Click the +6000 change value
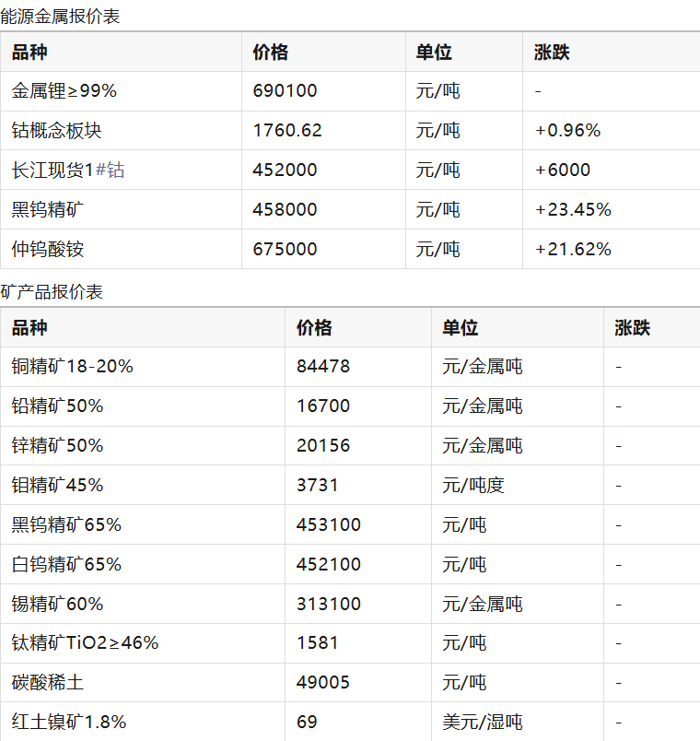Viewport: 700px width, 741px height. [x=563, y=171]
